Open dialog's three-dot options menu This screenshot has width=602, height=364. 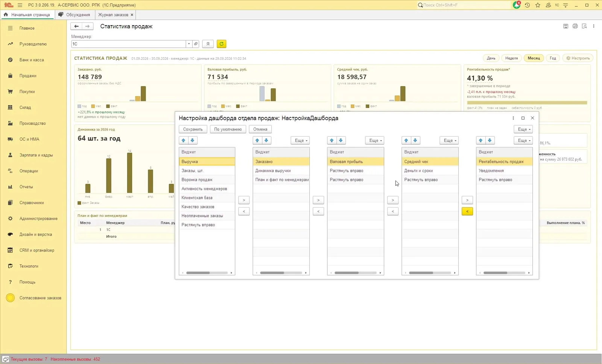(x=513, y=118)
